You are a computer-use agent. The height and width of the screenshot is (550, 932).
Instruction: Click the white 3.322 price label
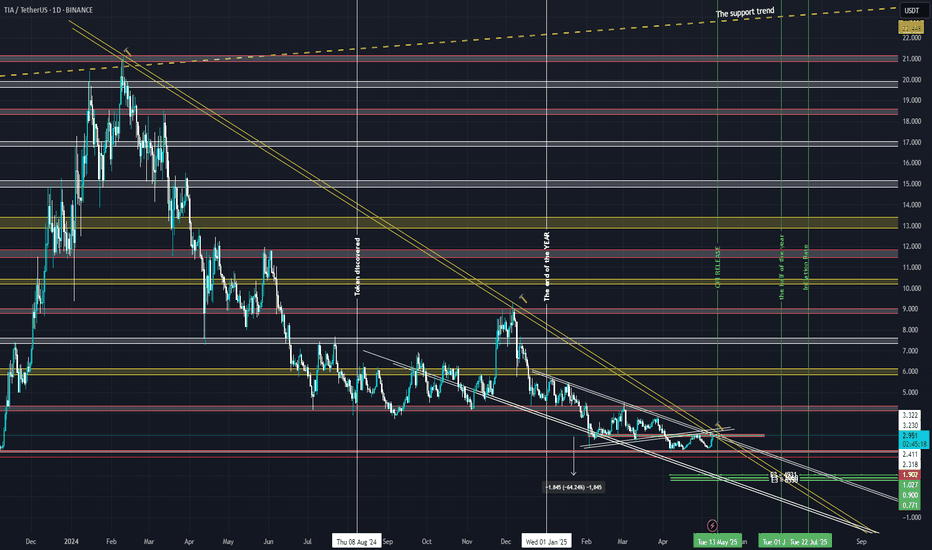coord(910,414)
